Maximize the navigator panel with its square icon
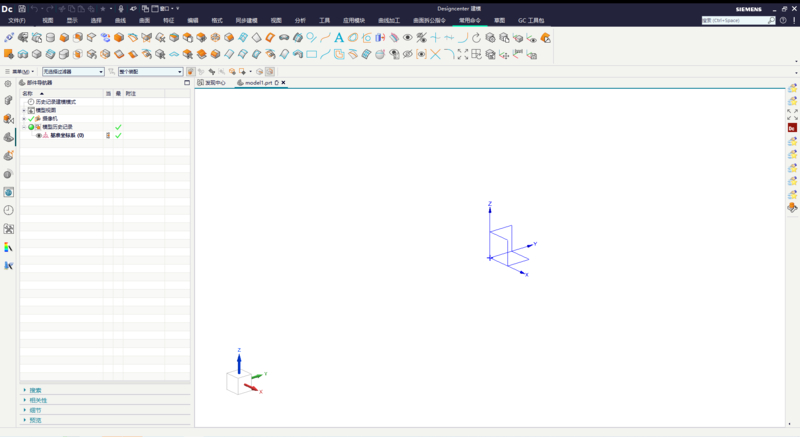The image size is (800, 437). coord(187,83)
